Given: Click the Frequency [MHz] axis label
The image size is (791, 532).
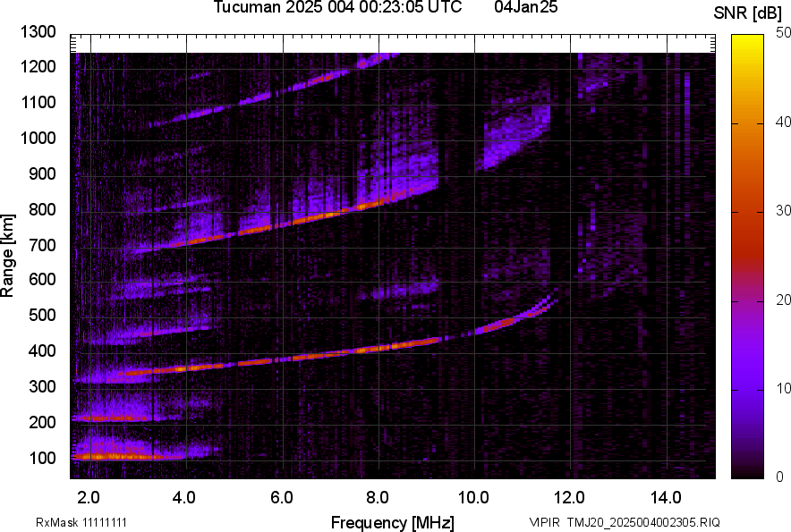Looking at the screenshot, I should (392, 522).
